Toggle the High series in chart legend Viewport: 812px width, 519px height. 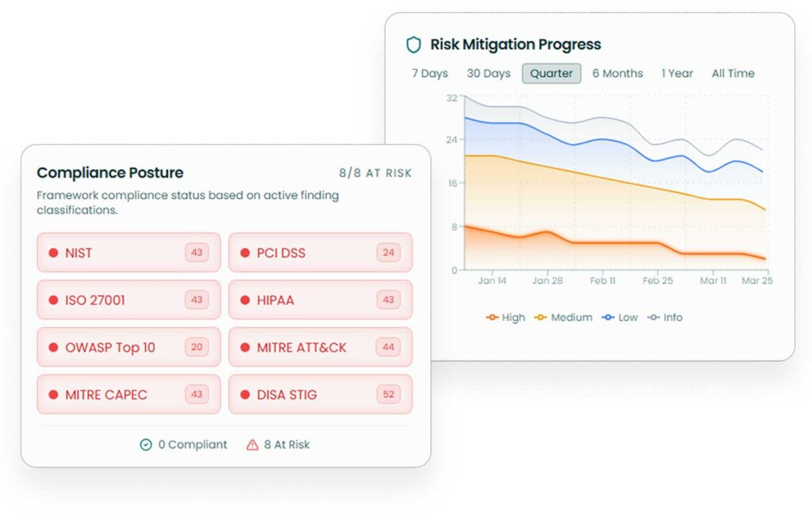(x=505, y=317)
